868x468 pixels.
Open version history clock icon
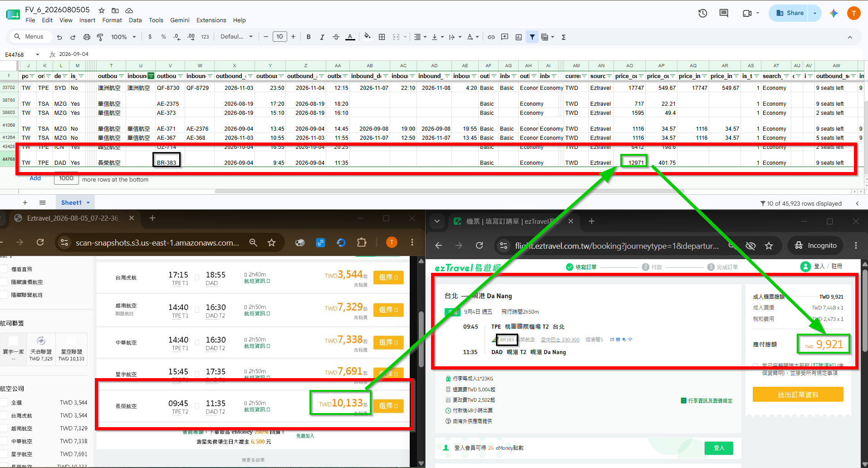(x=702, y=13)
